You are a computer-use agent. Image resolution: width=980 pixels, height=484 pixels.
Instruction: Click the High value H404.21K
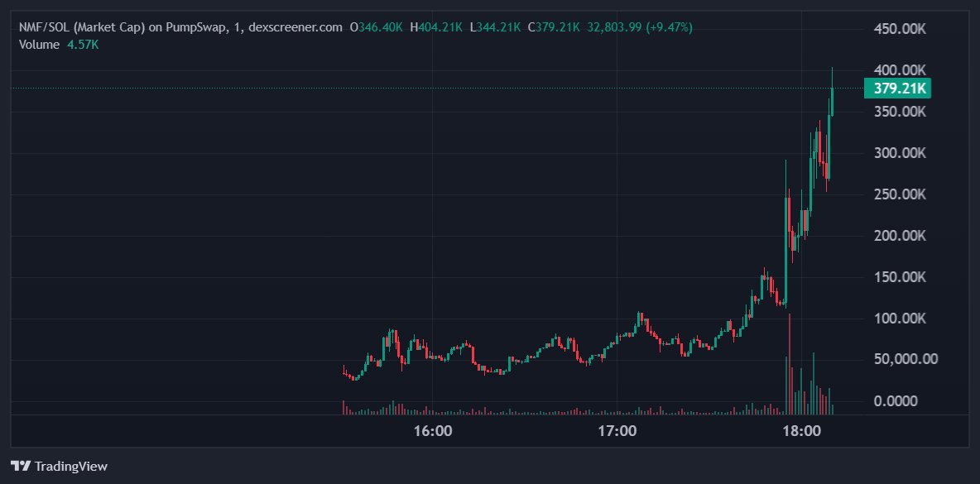pos(436,27)
